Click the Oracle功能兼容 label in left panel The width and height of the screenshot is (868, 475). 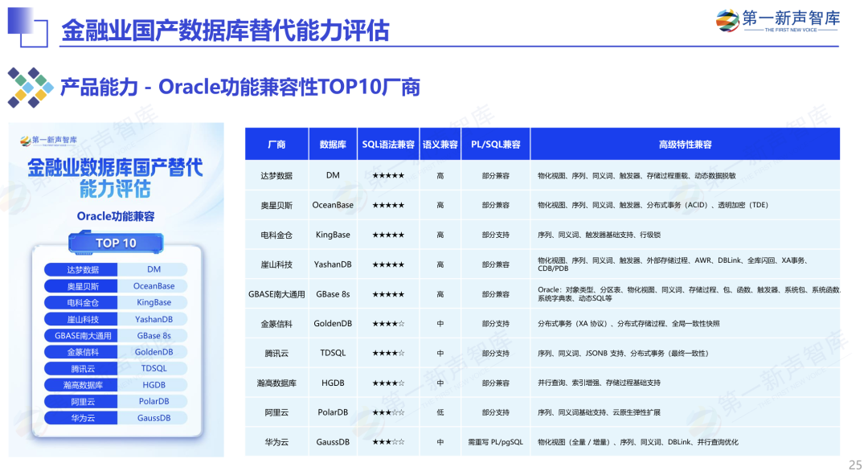[x=116, y=216]
